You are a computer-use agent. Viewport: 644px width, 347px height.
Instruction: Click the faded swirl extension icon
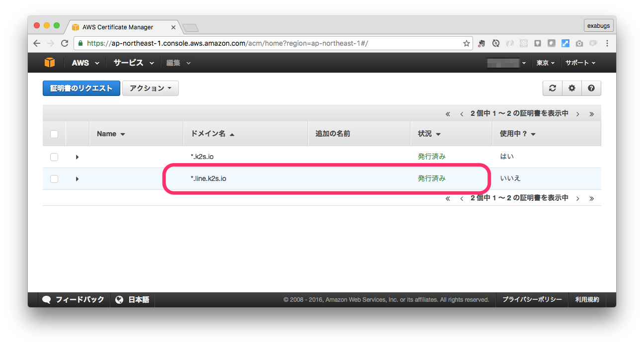click(x=509, y=43)
